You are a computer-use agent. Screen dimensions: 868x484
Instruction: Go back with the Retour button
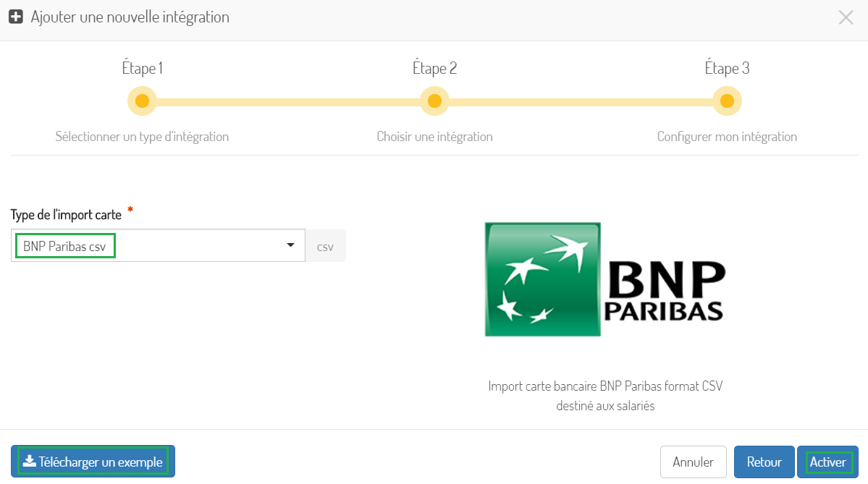764,462
